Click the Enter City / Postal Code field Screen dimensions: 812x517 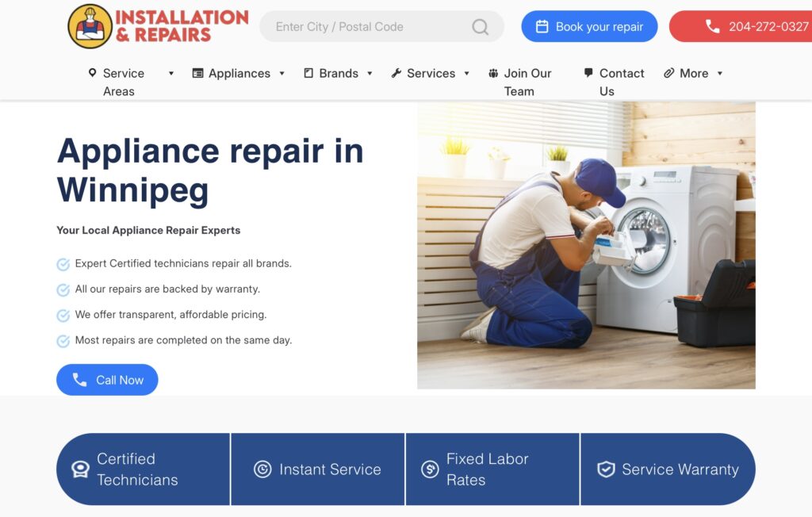tap(381, 26)
